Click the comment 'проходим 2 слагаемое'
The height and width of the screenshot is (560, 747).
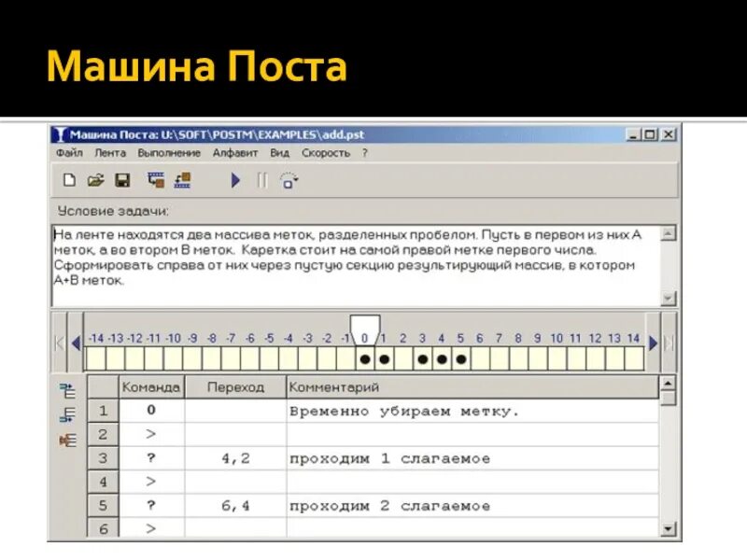coord(389,506)
